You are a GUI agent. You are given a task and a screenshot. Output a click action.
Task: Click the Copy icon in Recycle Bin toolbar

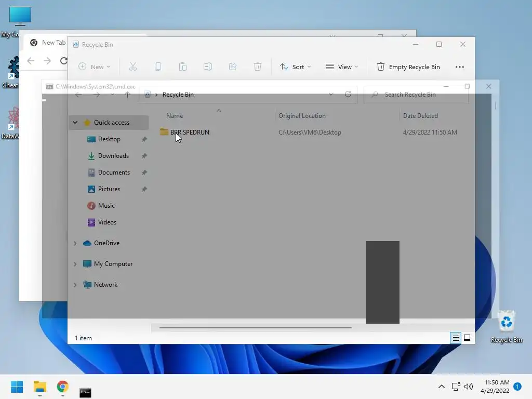(x=158, y=67)
